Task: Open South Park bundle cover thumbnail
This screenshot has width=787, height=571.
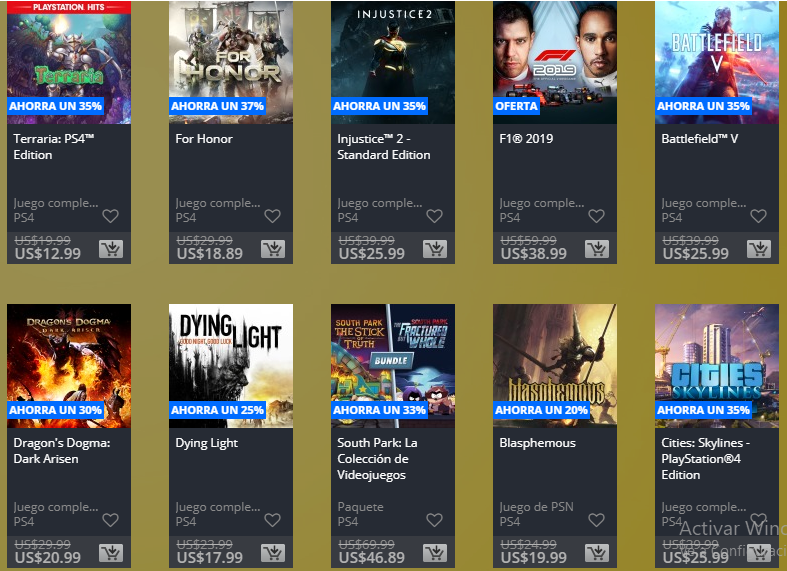Action: point(392,366)
